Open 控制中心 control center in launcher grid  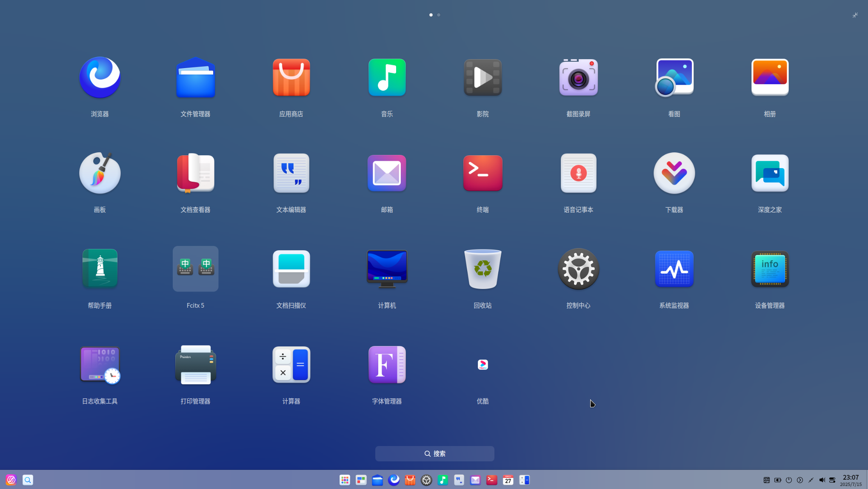tap(578, 269)
